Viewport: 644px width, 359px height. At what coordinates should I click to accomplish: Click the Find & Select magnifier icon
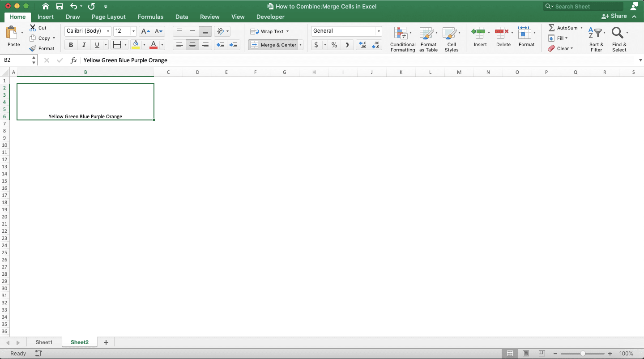click(x=617, y=33)
